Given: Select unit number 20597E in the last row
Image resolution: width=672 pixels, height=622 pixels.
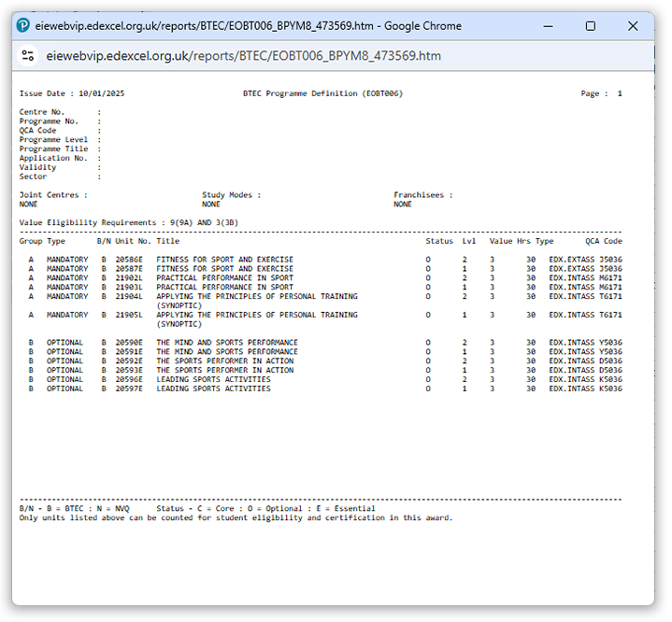Looking at the screenshot, I should [129, 389].
